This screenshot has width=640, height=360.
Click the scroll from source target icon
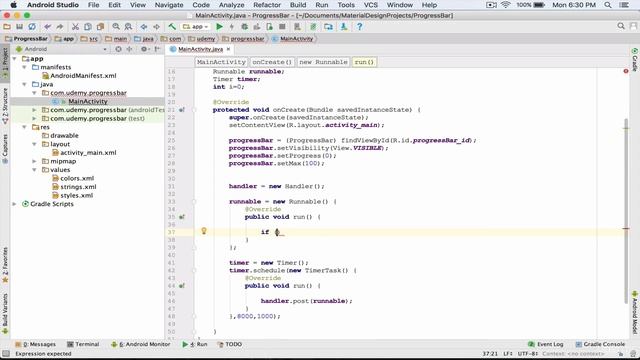pyautogui.click(x=118, y=49)
